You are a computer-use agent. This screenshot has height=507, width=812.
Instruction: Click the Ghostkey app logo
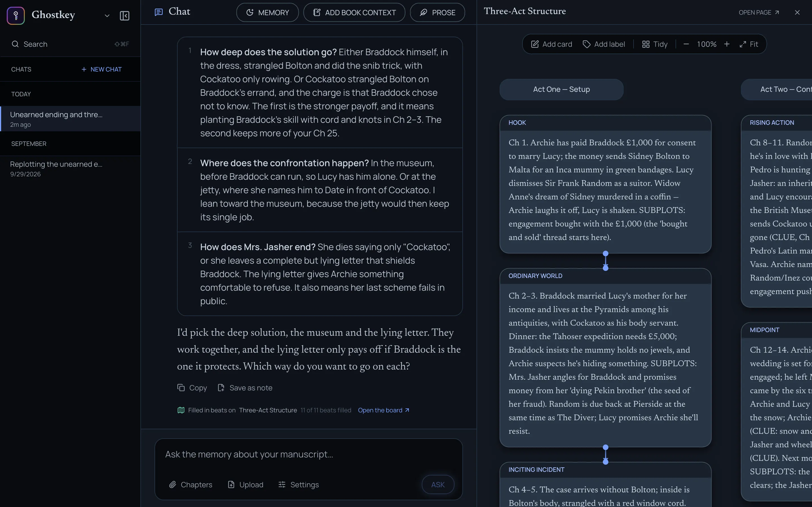(x=16, y=15)
